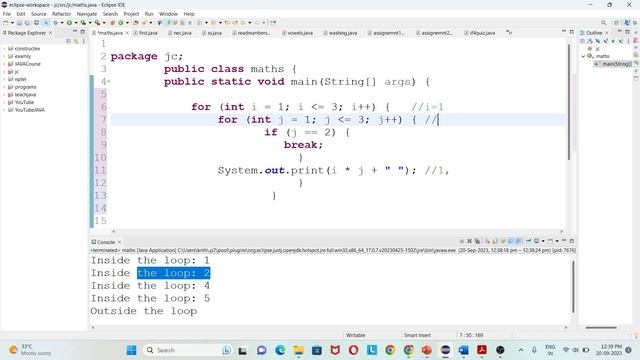The width and height of the screenshot is (640, 360).
Task: Open Package Explorer view menu
Action: point(84,41)
